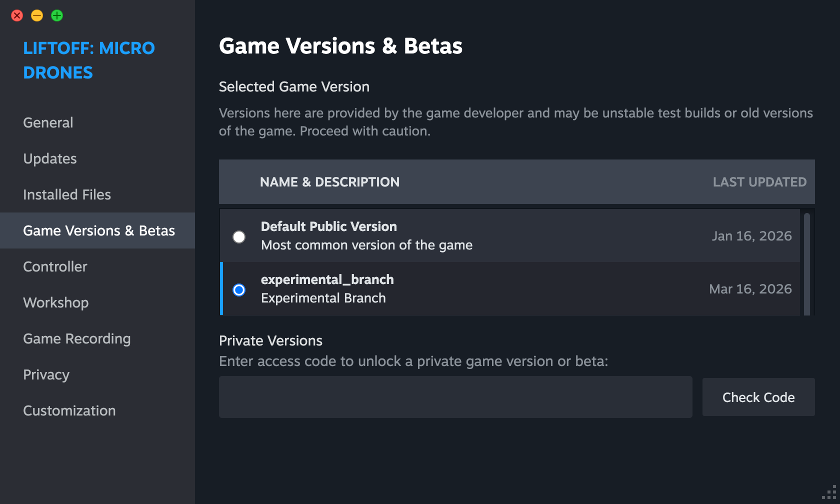Click the versions list scrollbar

pos(806,262)
